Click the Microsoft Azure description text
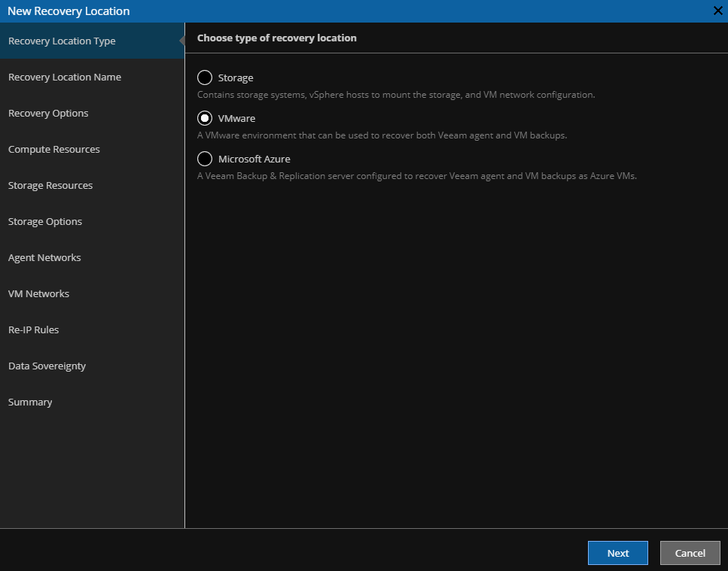728x571 pixels. (x=417, y=176)
